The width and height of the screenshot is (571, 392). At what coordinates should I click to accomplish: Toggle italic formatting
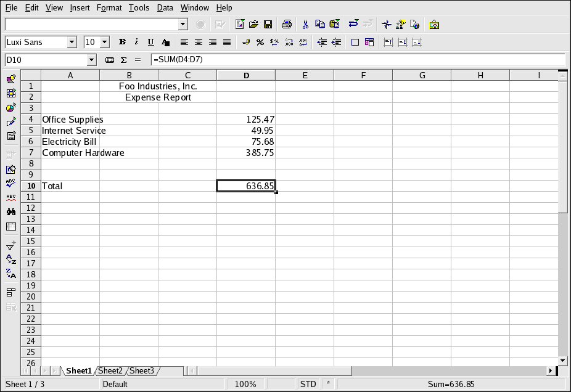(136, 43)
